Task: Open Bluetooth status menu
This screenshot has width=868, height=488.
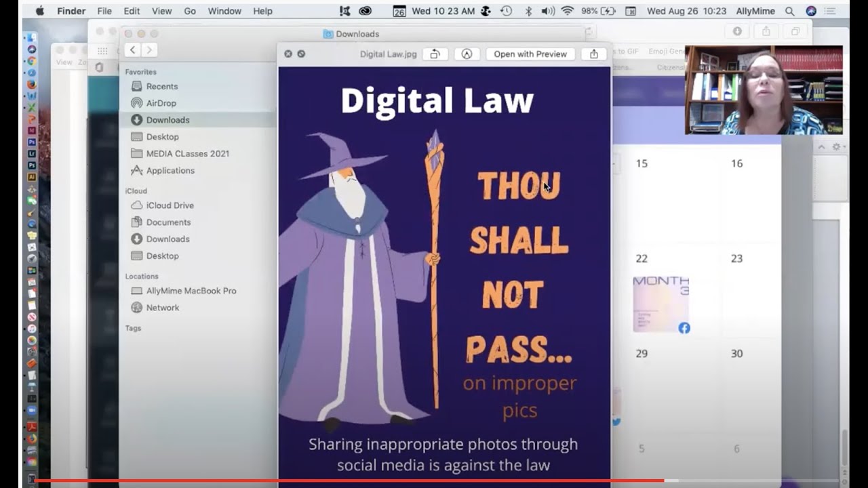Action: coord(528,11)
